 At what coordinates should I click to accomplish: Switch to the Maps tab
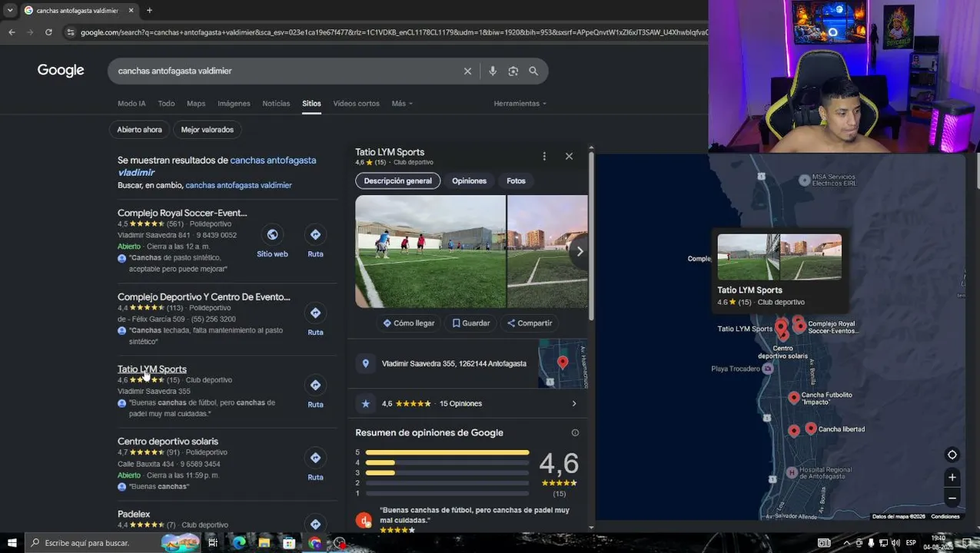pyautogui.click(x=196, y=104)
